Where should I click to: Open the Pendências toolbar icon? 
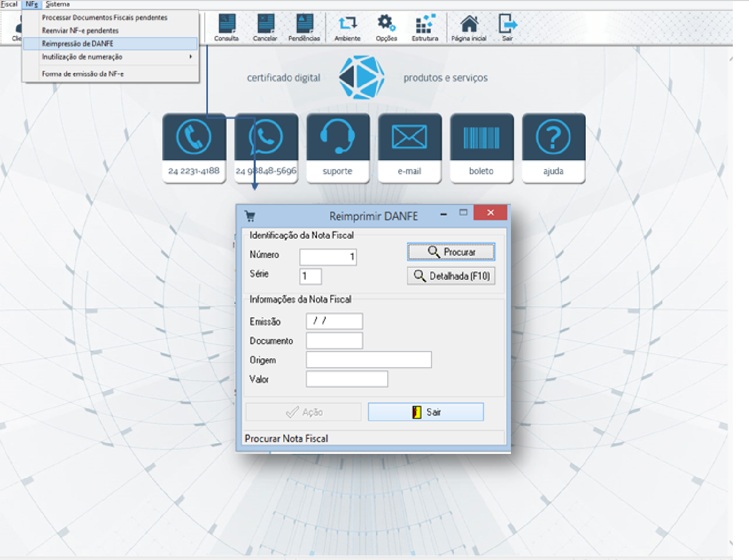[x=304, y=28]
